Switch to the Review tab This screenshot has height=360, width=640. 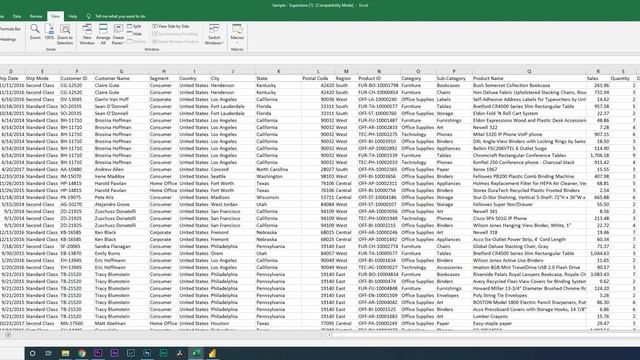[36, 16]
